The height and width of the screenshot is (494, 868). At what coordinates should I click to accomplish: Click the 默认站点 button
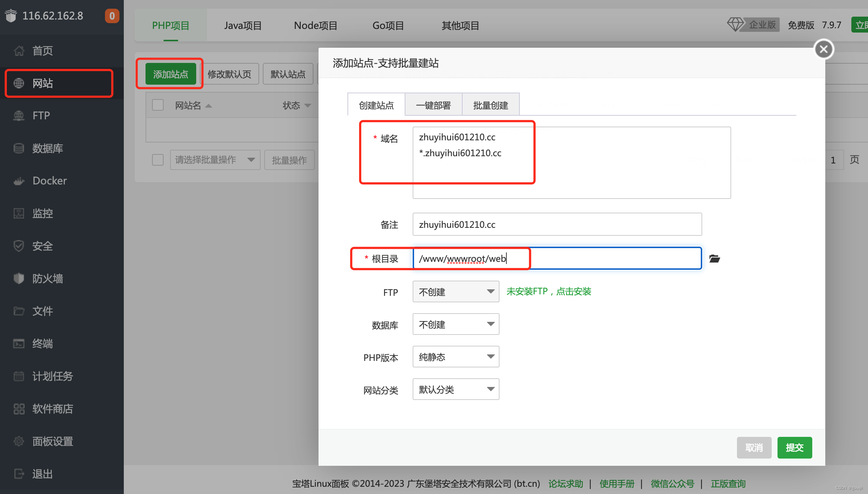point(288,74)
